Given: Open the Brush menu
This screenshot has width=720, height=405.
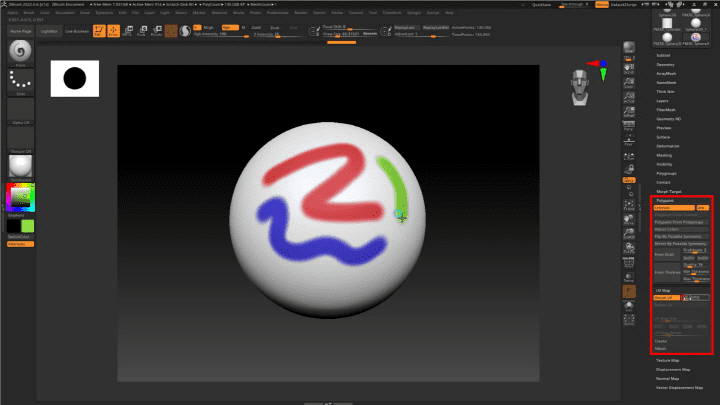Looking at the screenshot, I should click(x=28, y=13).
